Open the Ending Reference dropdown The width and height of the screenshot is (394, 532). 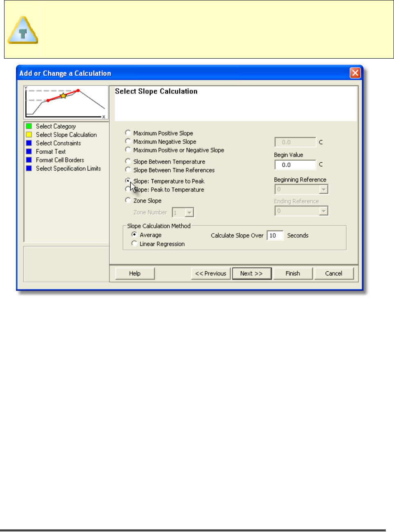(324, 211)
